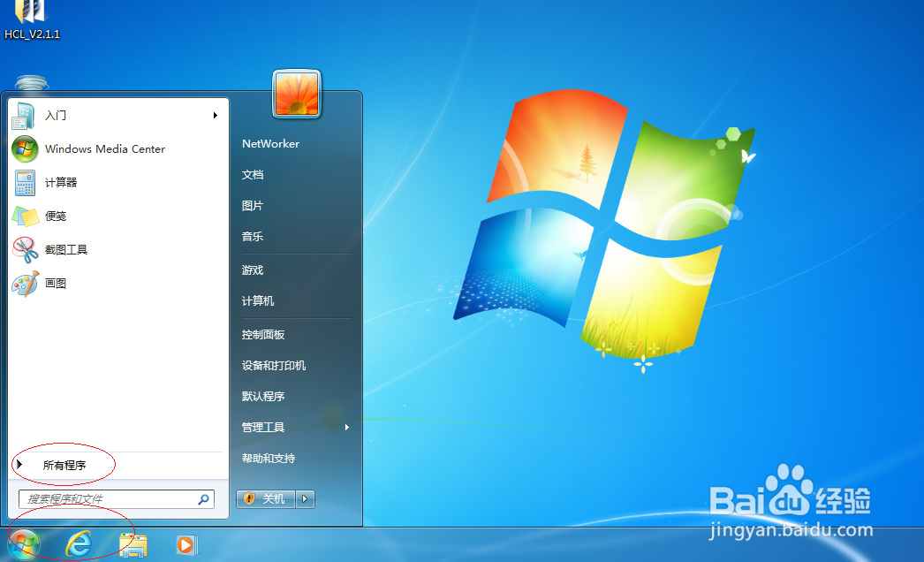Open 管理工具 (Administrative Tools)
The image size is (924, 562).
point(263,427)
